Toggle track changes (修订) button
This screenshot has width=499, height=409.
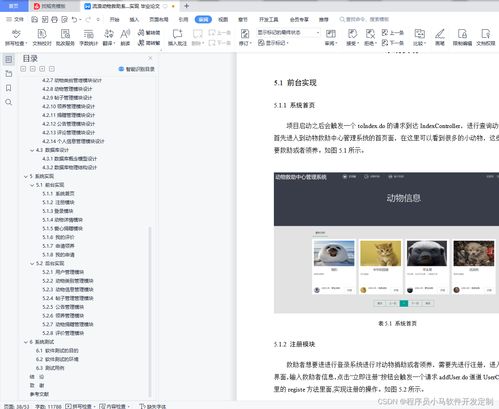click(245, 37)
